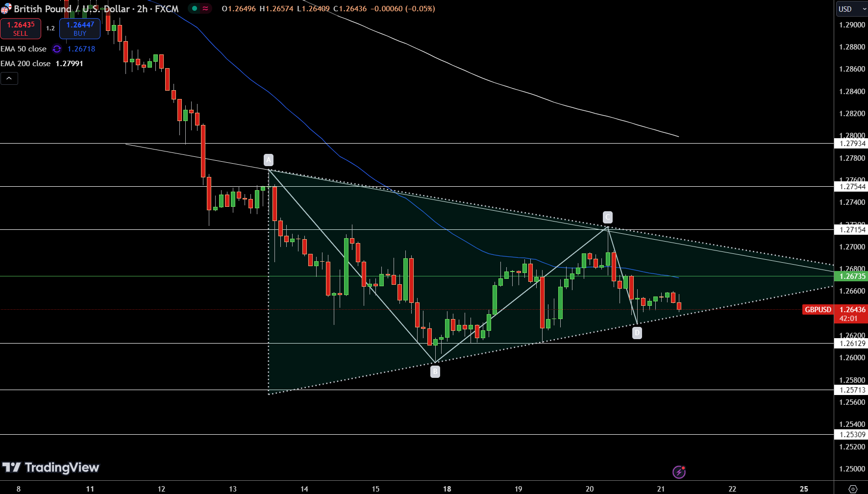Click the TradingView logo

pos(50,468)
